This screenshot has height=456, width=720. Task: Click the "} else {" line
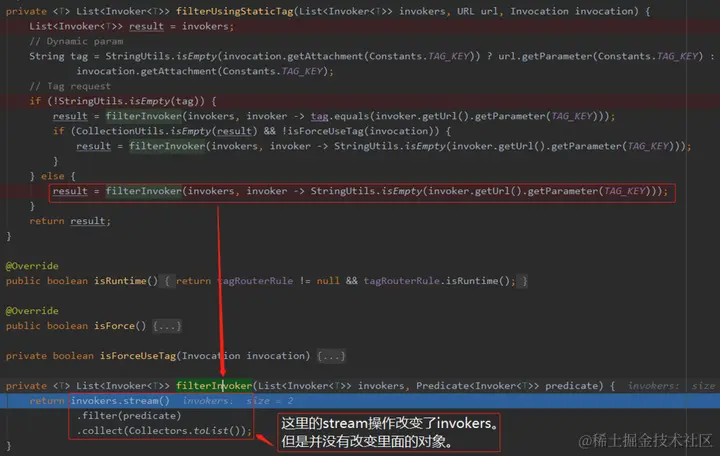pyautogui.click(x=53, y=176)
